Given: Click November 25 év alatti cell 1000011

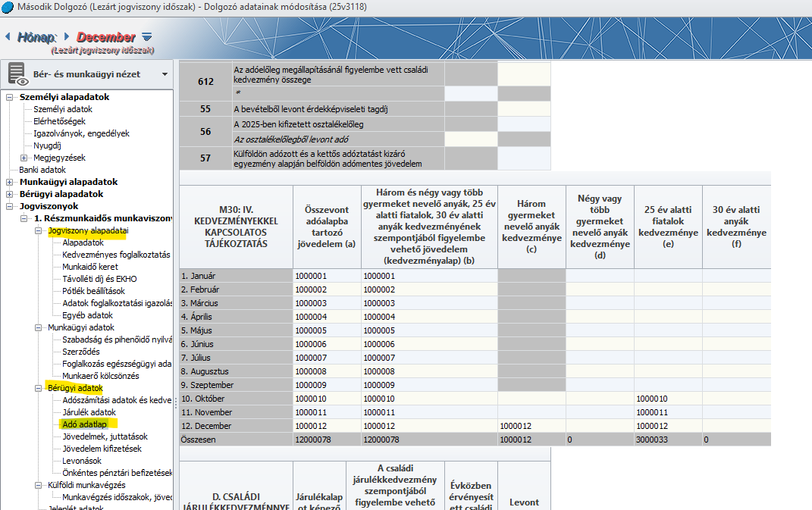Looking at the screenshot, I should (668, 413).
